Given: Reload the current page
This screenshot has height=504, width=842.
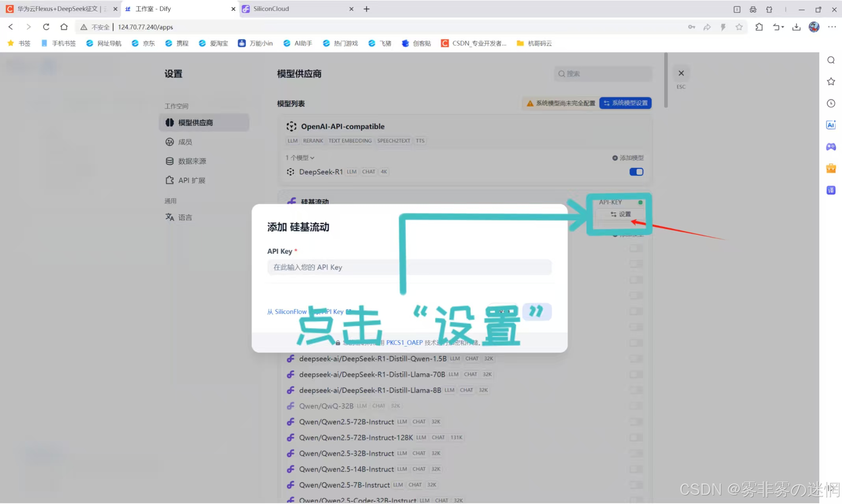Looking at the screenshot, I should click(x=46, y=27).
